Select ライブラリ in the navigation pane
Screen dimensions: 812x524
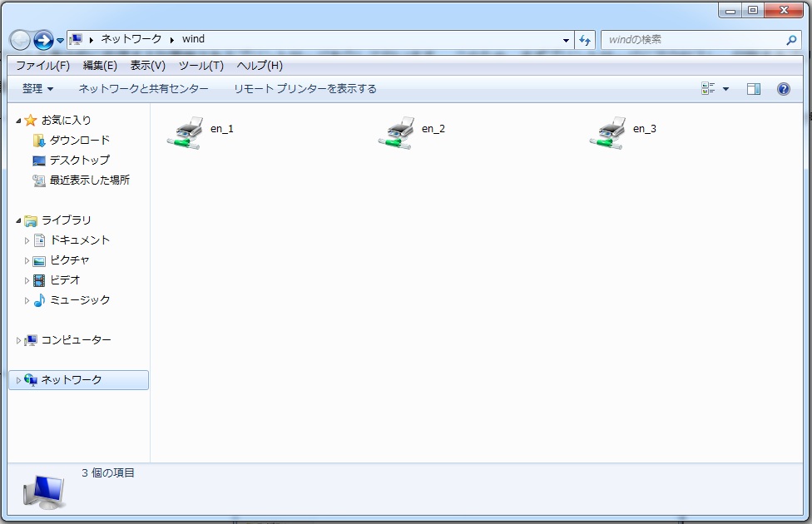[66, 220]
